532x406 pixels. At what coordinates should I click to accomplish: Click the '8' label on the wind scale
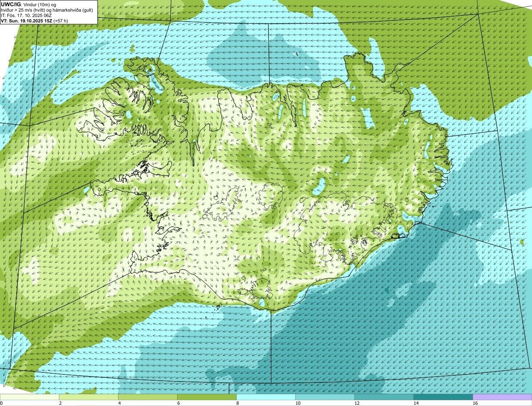pos(238,403)
